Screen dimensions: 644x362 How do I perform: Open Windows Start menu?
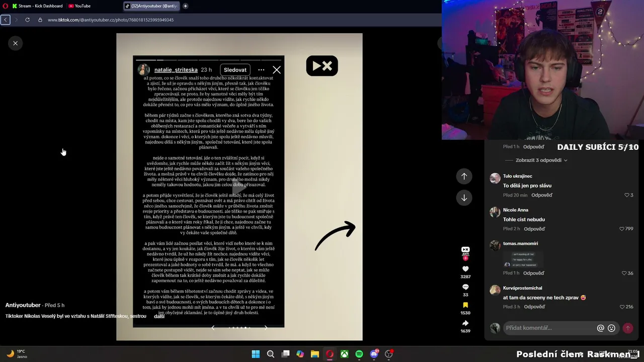click(256, 354)
